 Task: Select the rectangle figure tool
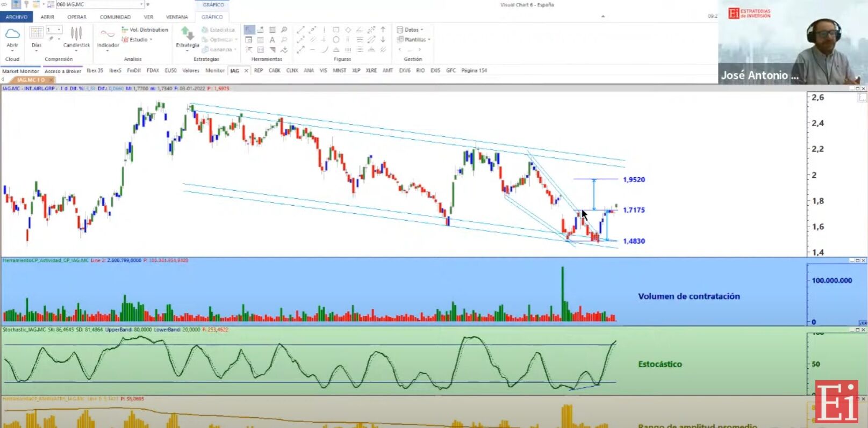click(x=336, y=30)
